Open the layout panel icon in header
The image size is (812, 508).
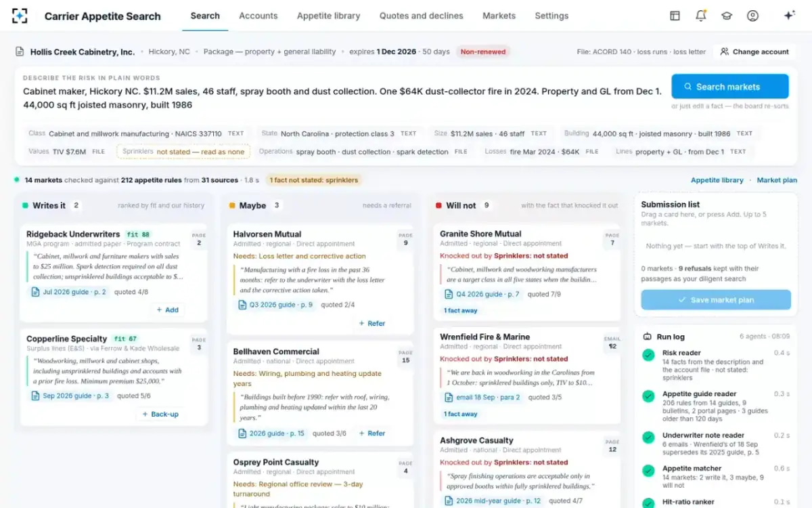[675, 16]
